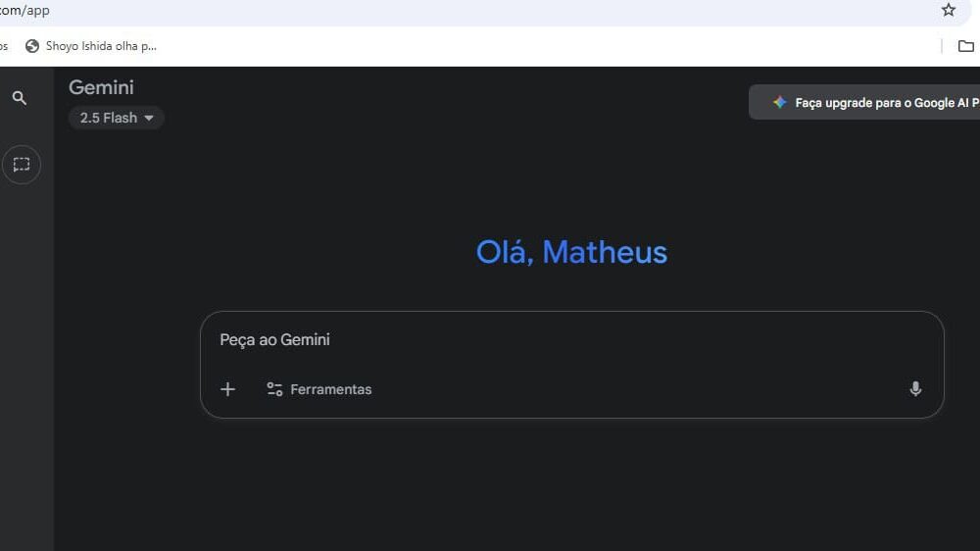Open the Ferramentas tools menu
Image resolution: width=980 pixels, height=551 pixels.
[x=329, y=389]
